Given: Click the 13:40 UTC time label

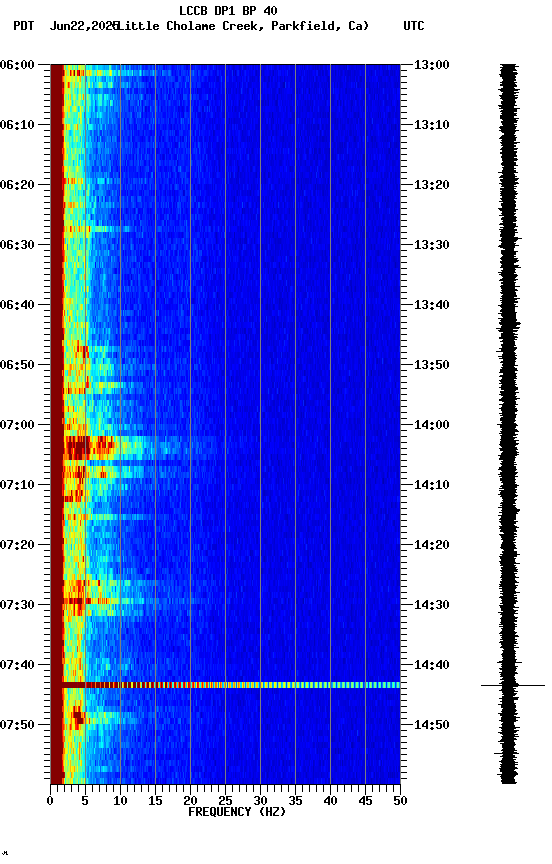Looking at the screenshot, I should pyautogui.click(x=432, y=305).
